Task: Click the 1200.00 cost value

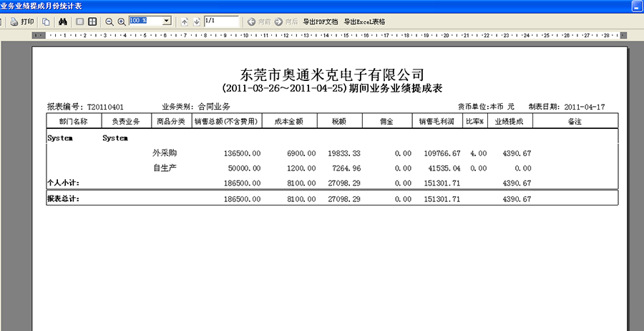Action: tap(301, 168)
